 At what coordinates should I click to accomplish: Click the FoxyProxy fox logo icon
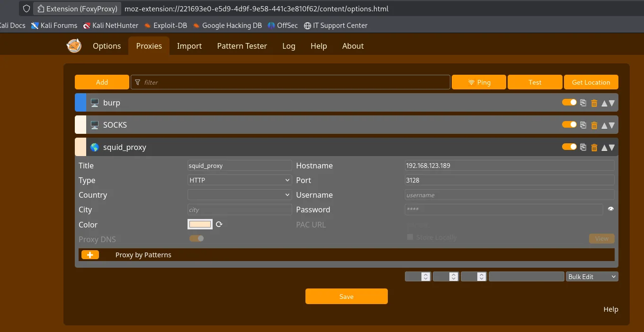[x=74, y=46]
